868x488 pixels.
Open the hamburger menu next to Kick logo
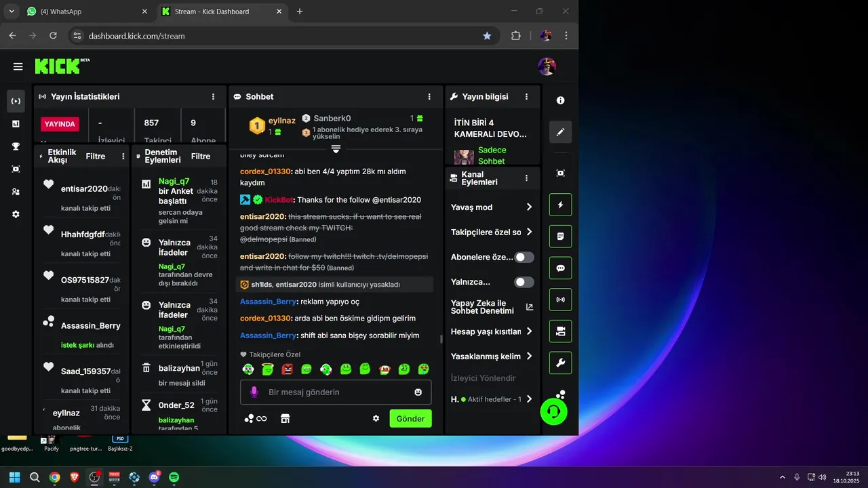point(18,66)
